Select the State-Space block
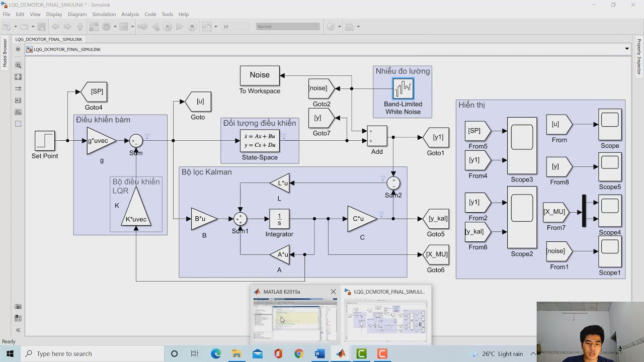644x362 pixels. [260, 141]
